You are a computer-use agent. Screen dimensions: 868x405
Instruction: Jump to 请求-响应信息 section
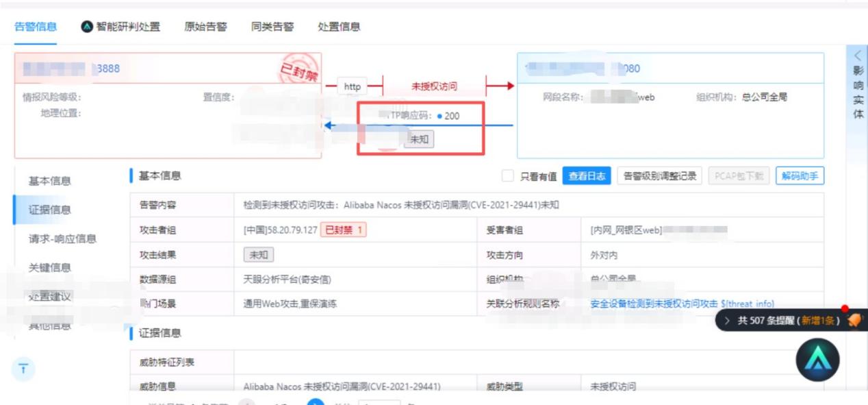coord(62,238)
